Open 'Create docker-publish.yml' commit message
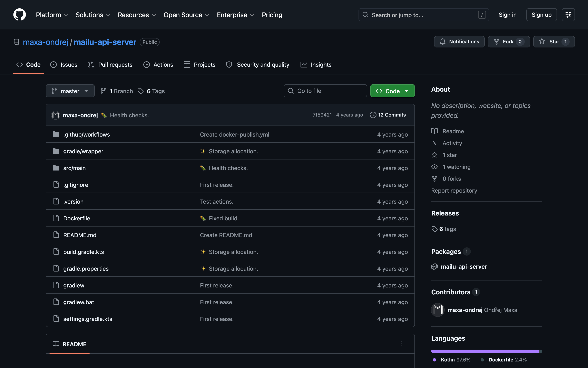 234,134
